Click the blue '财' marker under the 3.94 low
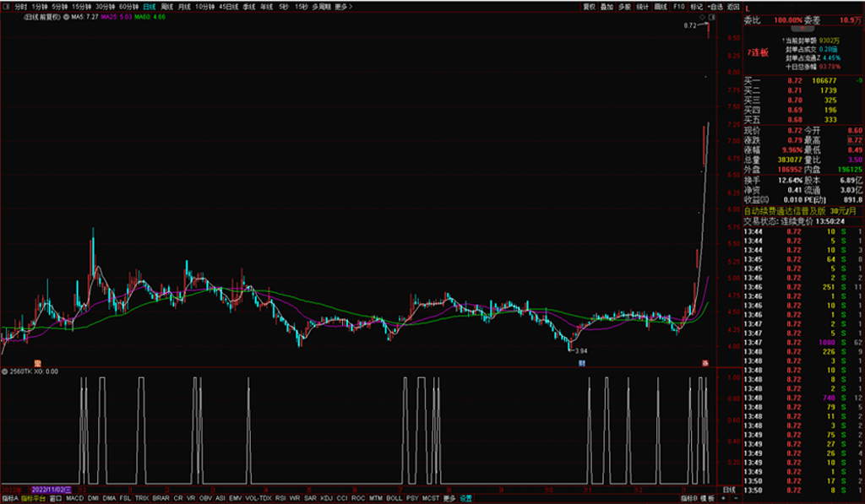 coord(581,363)
